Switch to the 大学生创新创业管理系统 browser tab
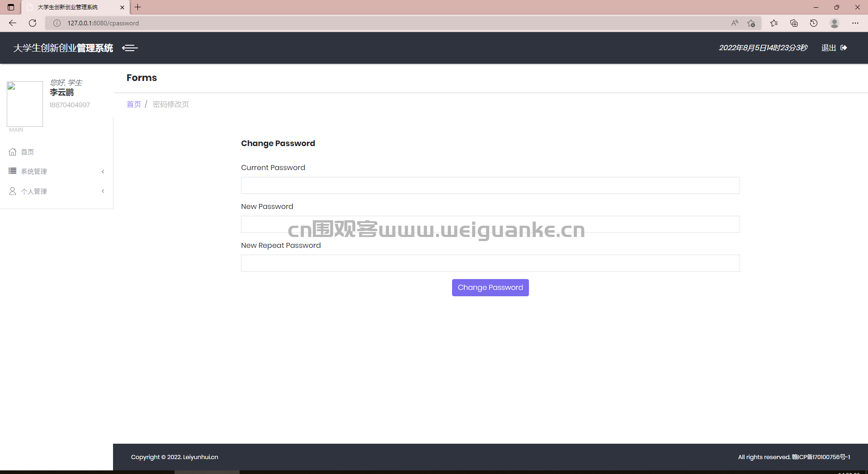868x474 pixels. [x=75, y=7]
